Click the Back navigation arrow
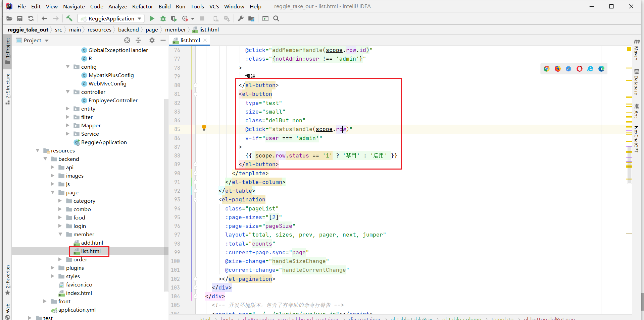The height and width of the screenshot is (320, 644). 45,18
